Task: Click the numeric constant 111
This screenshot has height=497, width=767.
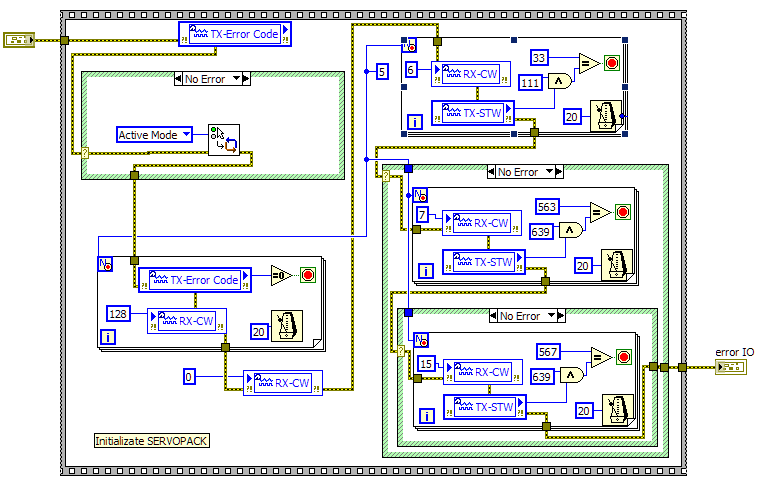Action: point(530,83)
